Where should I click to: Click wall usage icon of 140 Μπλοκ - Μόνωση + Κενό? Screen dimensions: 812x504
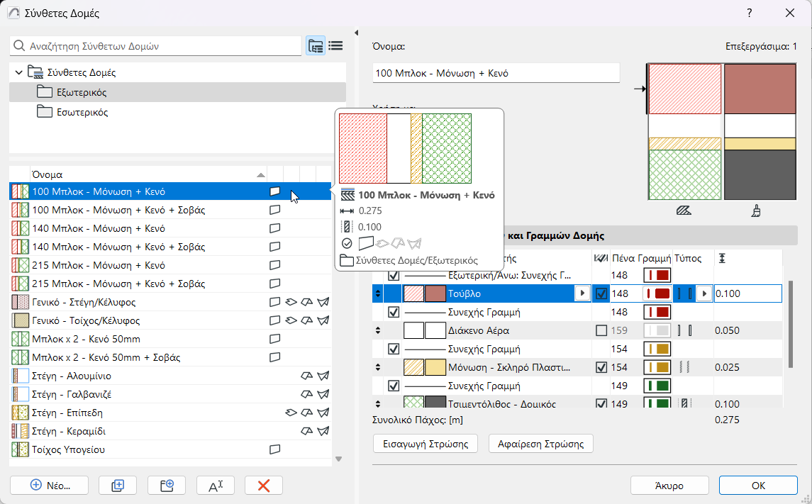(275, 228)
